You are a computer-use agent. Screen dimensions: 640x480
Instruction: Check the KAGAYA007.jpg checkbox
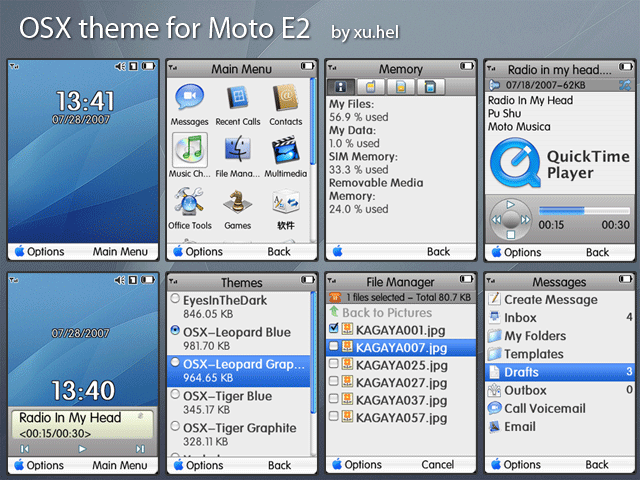[334, 346]
